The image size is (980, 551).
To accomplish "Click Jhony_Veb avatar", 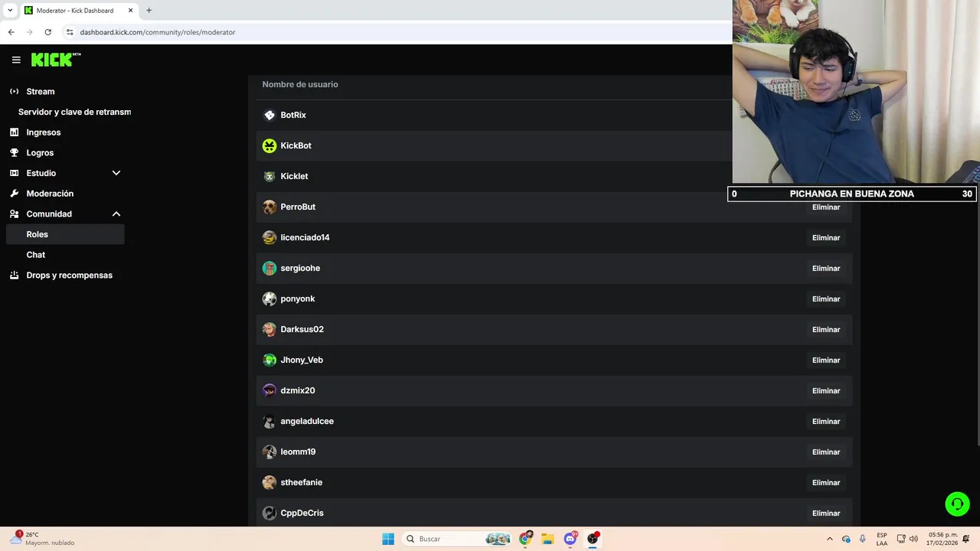I will [269, 360].
